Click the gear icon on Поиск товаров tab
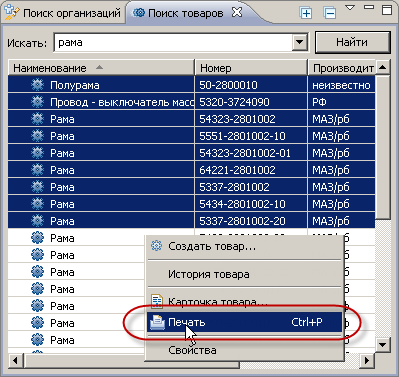This screenshot has height=377, width=399. point(139,13)
